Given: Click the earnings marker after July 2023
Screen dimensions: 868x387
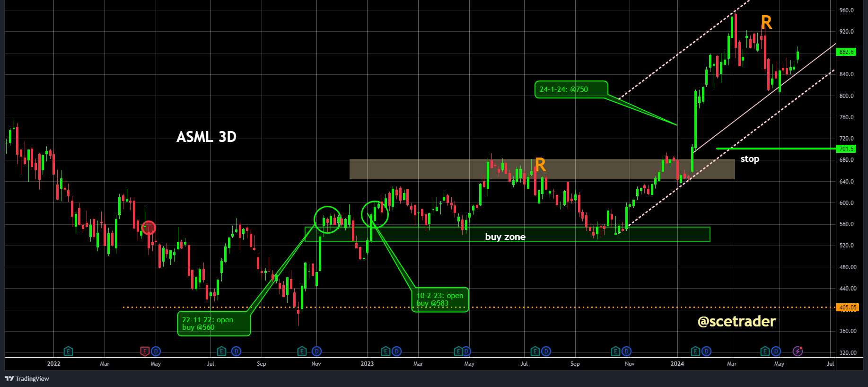Looking at the screenshot, I should pyautogui.click(x=535, y=351).
